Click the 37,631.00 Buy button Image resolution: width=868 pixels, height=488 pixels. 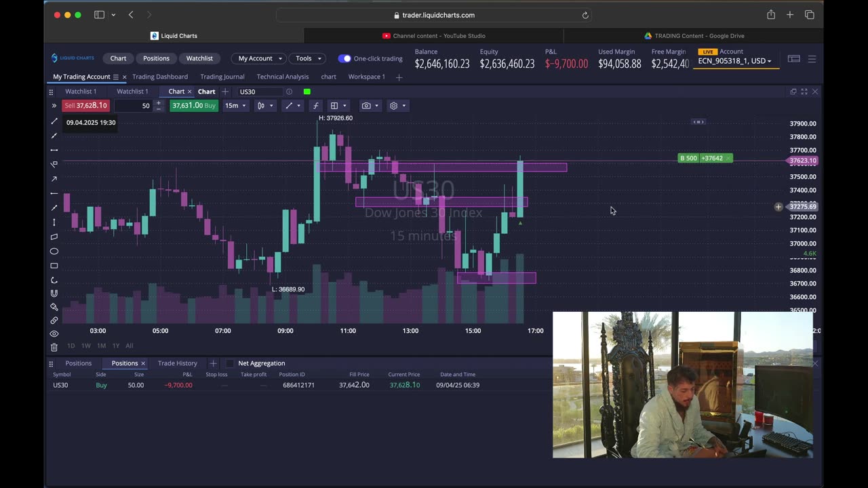click(x=194, y=106)
